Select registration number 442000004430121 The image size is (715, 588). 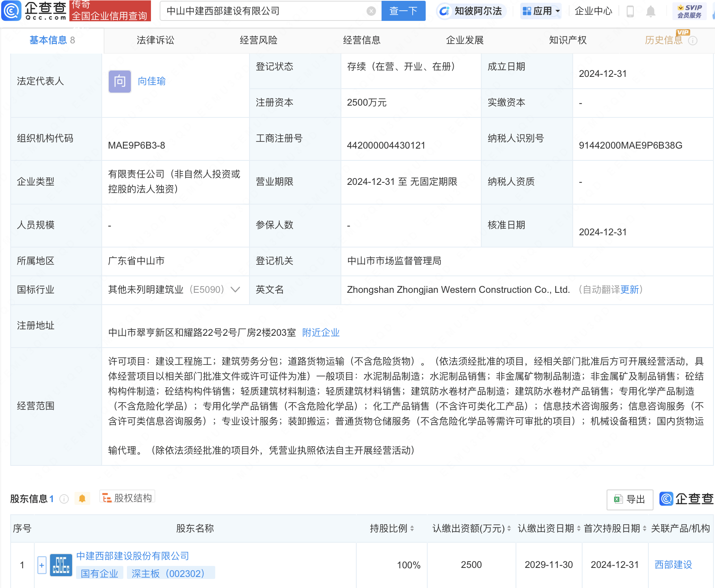[386, 145]
